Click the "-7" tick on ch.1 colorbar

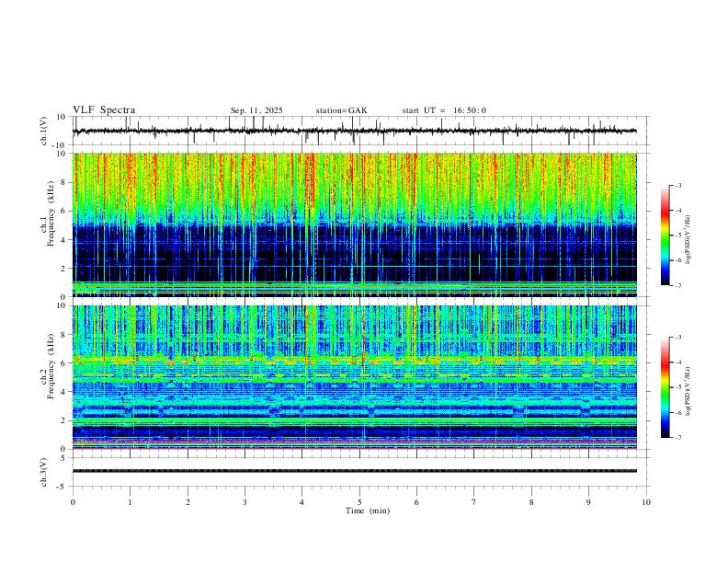677,286
